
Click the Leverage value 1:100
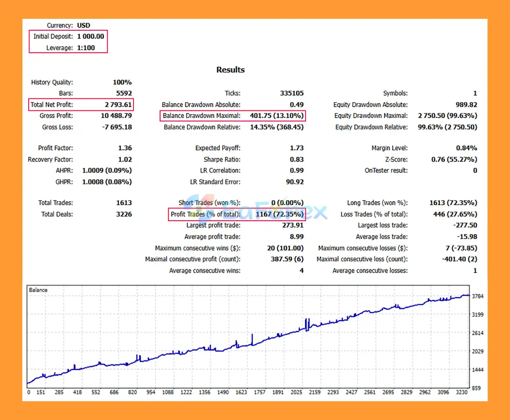pos(86,48)
